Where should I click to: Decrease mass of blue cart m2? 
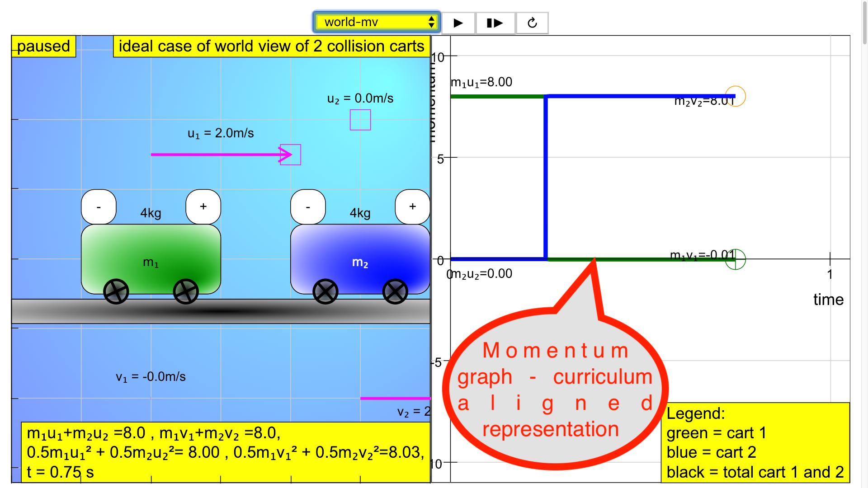[x=308, y=207]
